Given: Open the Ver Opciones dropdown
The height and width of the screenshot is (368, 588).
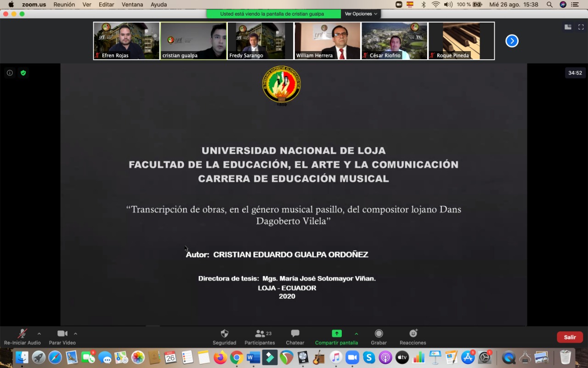Looking at the screenshot, I should (x=361, y=14).
